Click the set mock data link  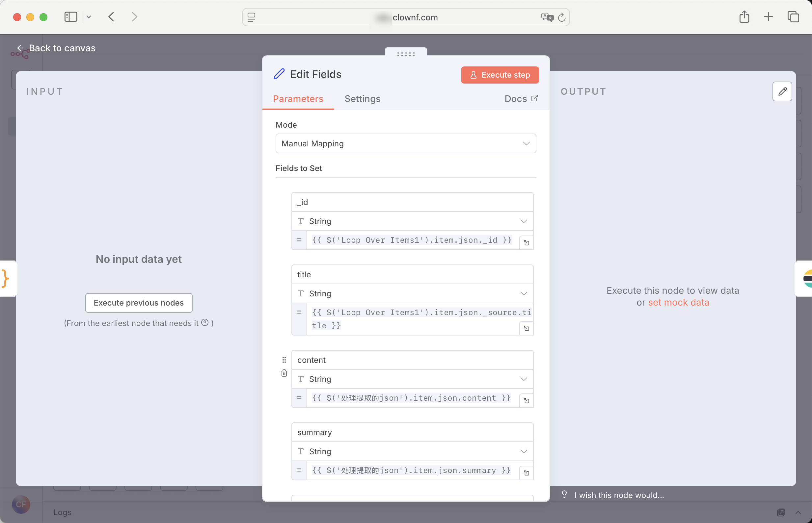tap(678, 302)
